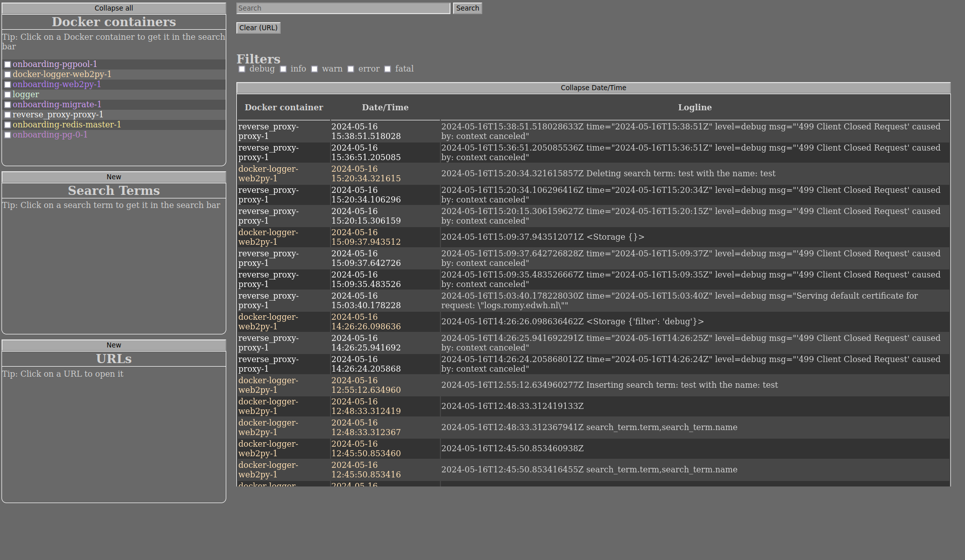Tick the docker-logger-web2py-1 sidebar checkbox
The height and width of the screenshot is (560, 965).
(8, 75)
